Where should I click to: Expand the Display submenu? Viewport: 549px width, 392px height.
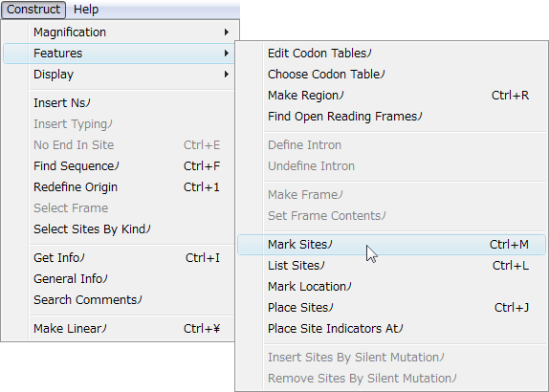(120, 75)
